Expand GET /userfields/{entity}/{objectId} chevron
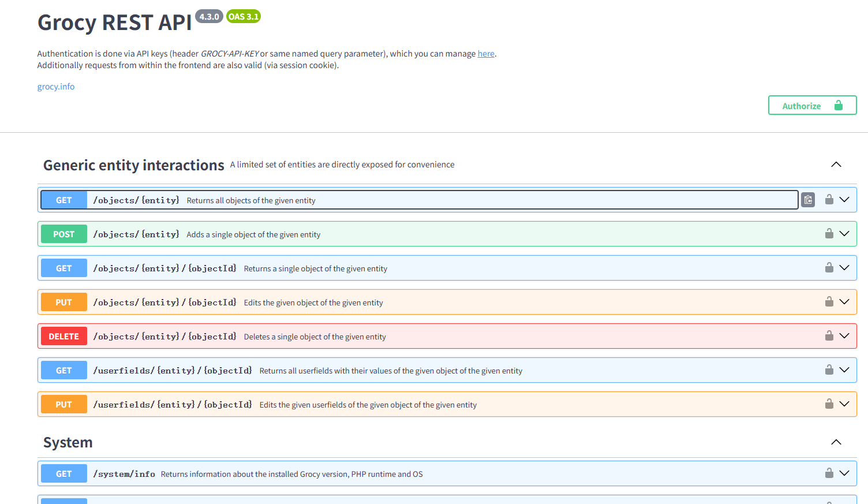Image resolution: width=868 pixels, height=504 pixels. pos(844,370)
